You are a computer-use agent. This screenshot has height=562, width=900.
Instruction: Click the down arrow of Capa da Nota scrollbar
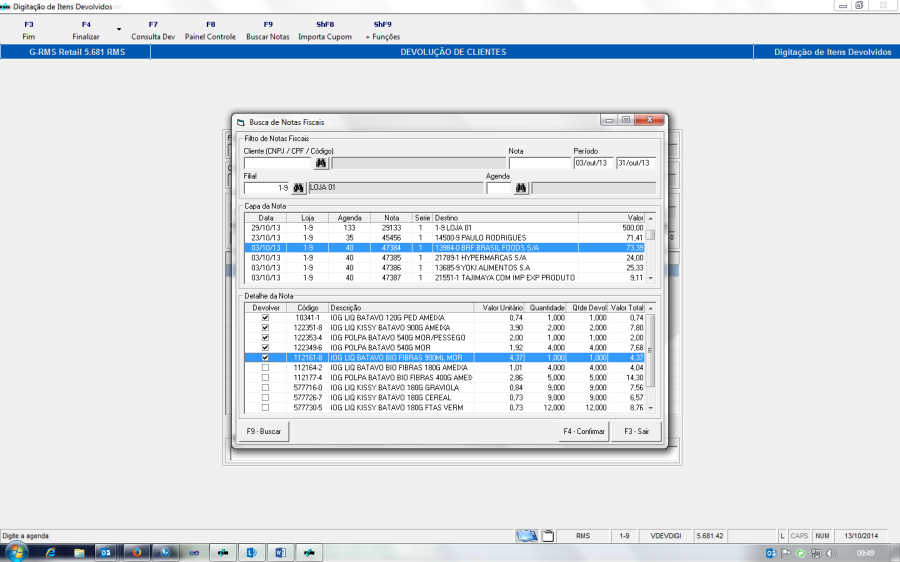(x=651, y=278)
